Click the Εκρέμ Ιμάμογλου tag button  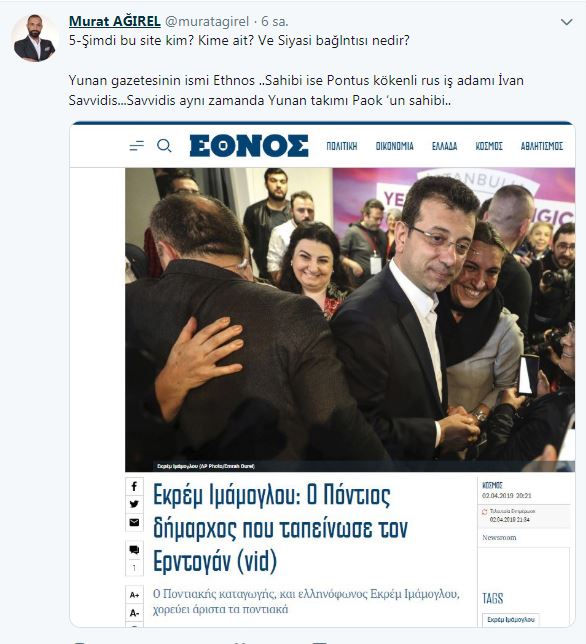511,619
